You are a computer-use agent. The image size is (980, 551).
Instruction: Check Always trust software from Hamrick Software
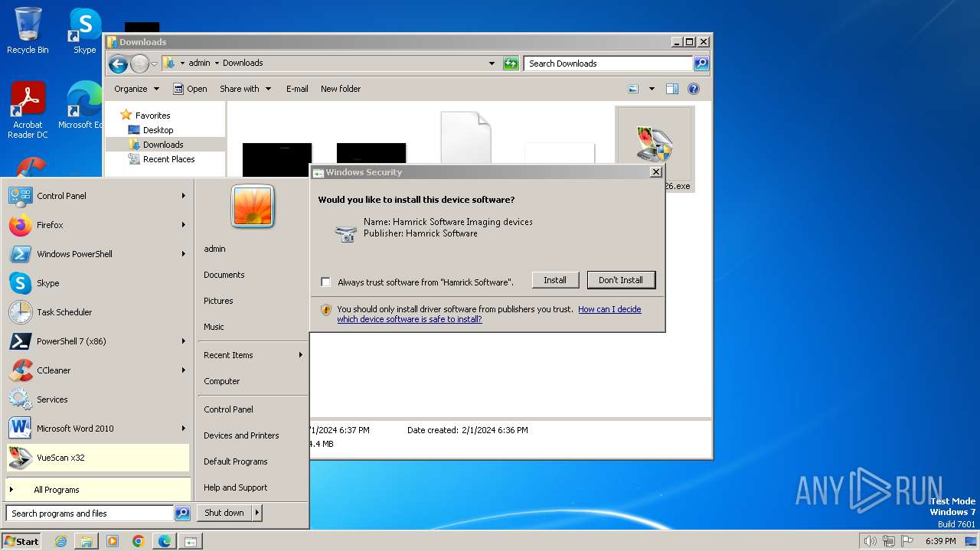326,282
